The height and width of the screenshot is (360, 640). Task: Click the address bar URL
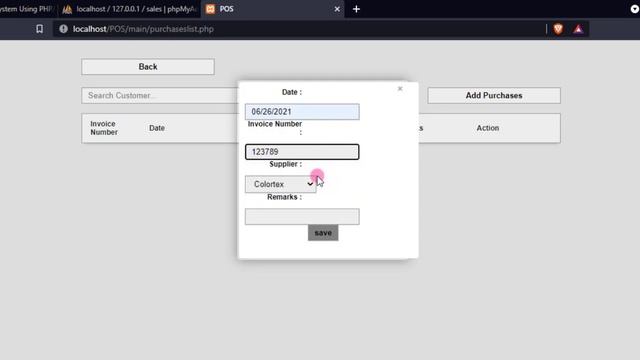pos(143,29)
